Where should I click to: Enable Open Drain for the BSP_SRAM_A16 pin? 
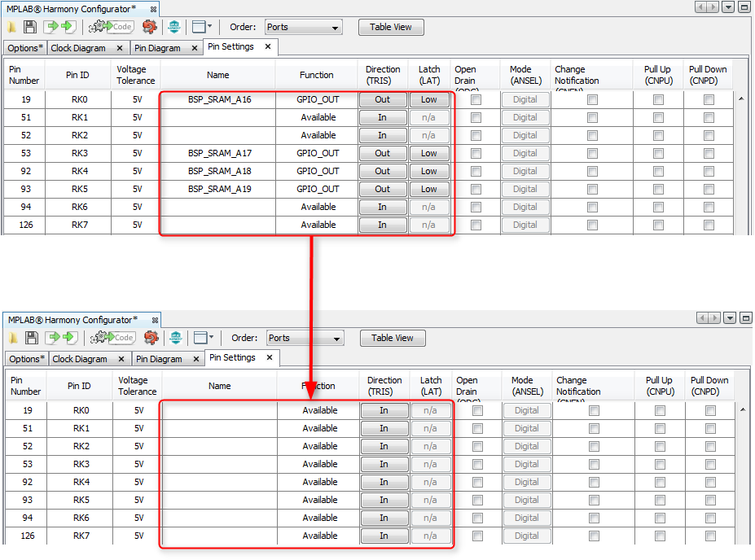click(476, 99)
